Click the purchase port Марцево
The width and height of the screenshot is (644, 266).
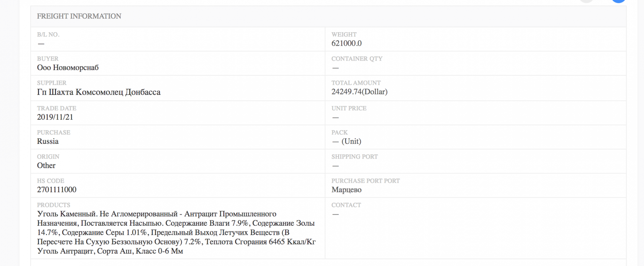coord(346,190)
